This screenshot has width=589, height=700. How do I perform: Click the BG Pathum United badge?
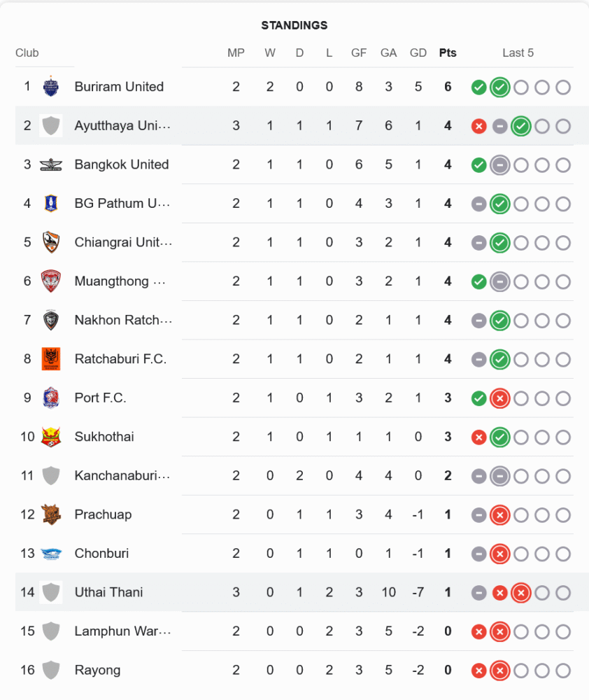50,204
